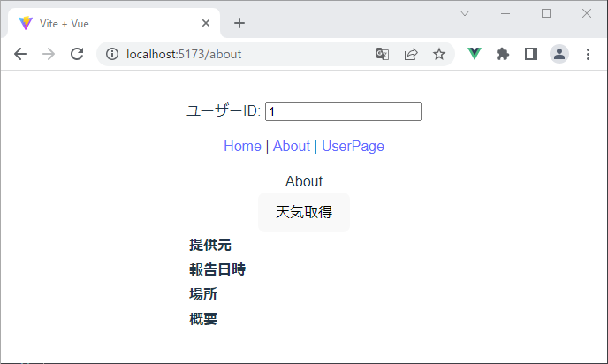Go back with the browser back arrow

point(20,54)
